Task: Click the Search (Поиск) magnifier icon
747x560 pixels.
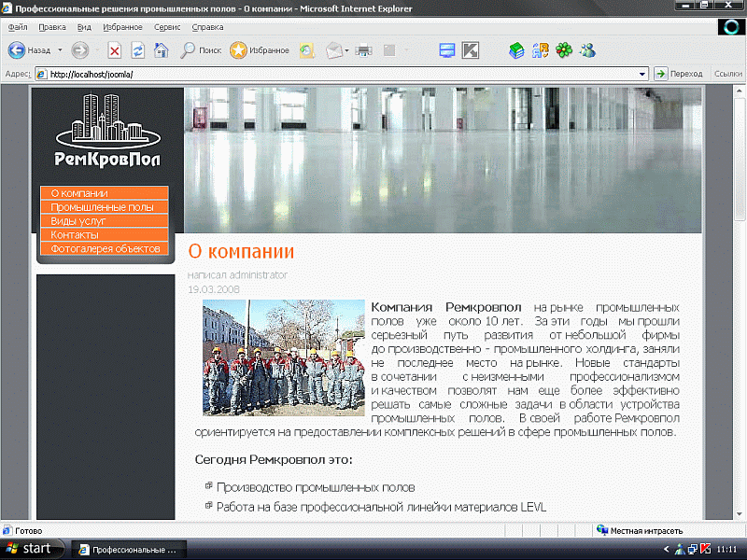Action: coord(187,51)
